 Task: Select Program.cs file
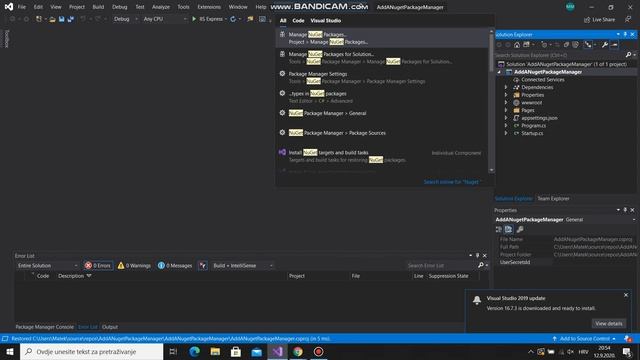[x=533, y=126]
